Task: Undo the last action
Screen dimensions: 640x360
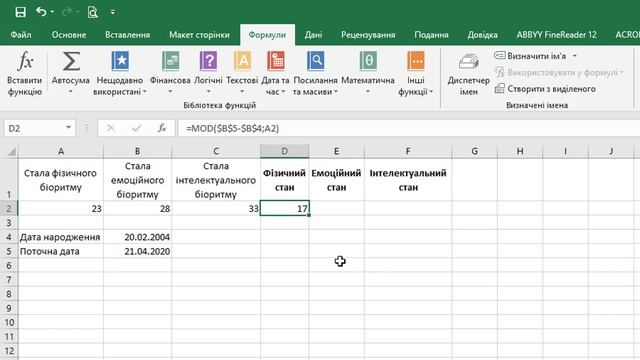Action: point(41,12)
